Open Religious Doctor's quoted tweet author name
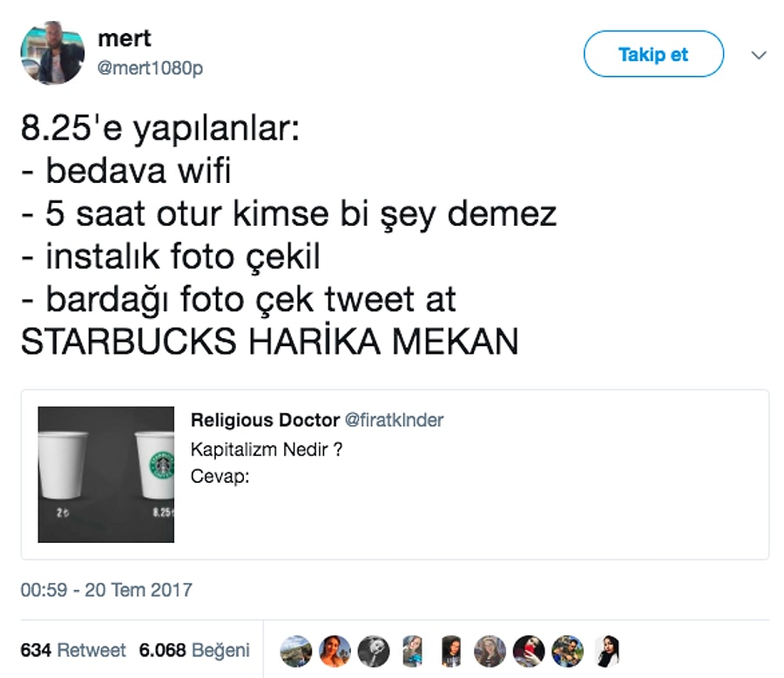Screen dimensions: 784x678 pyautogui.click(x=265, y=420)
